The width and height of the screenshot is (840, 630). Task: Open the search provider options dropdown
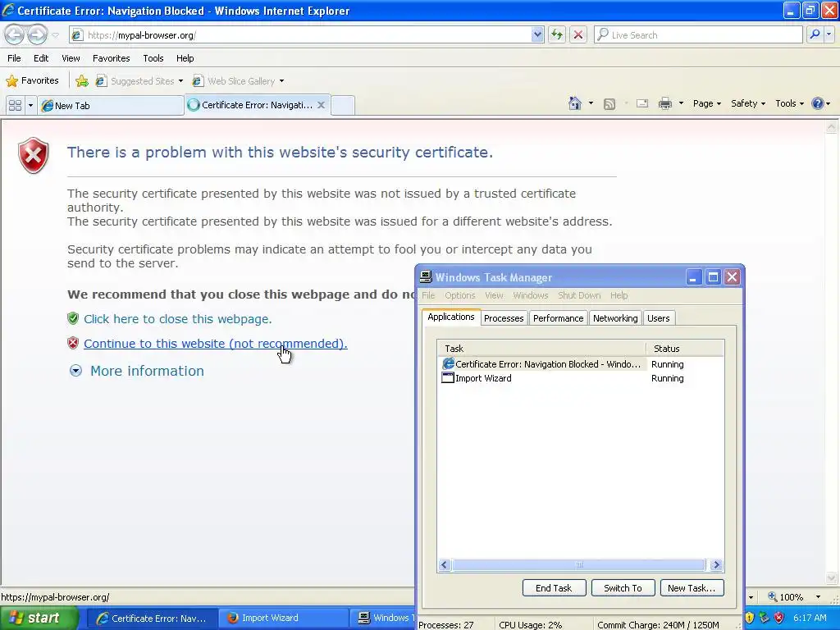point(829,34)
